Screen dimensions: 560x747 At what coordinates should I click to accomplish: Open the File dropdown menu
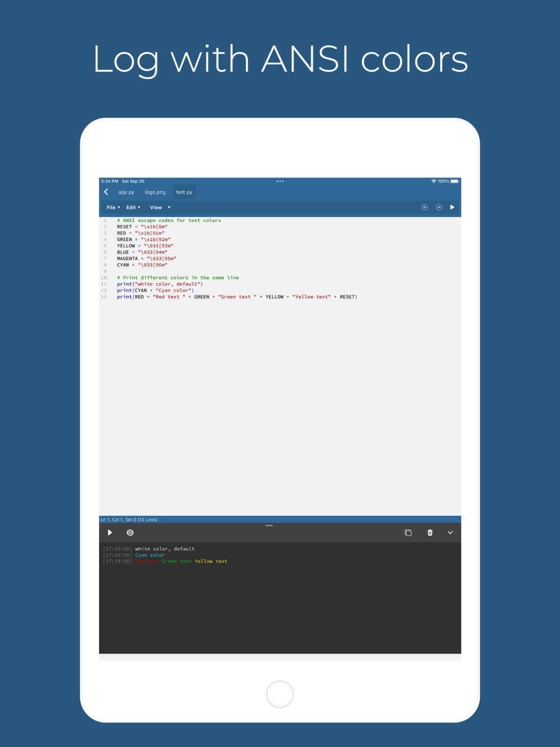(x=113, y=207)
